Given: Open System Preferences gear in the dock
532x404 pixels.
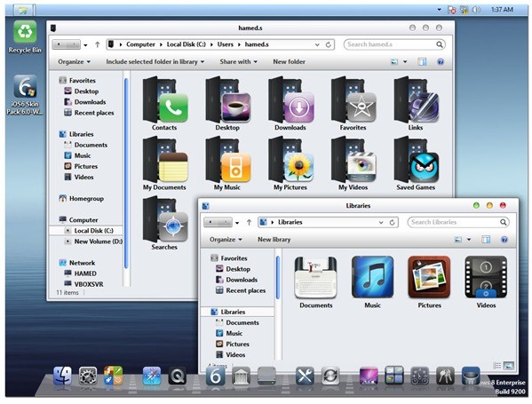Looking at the screenshot, I should pos(88,376).
